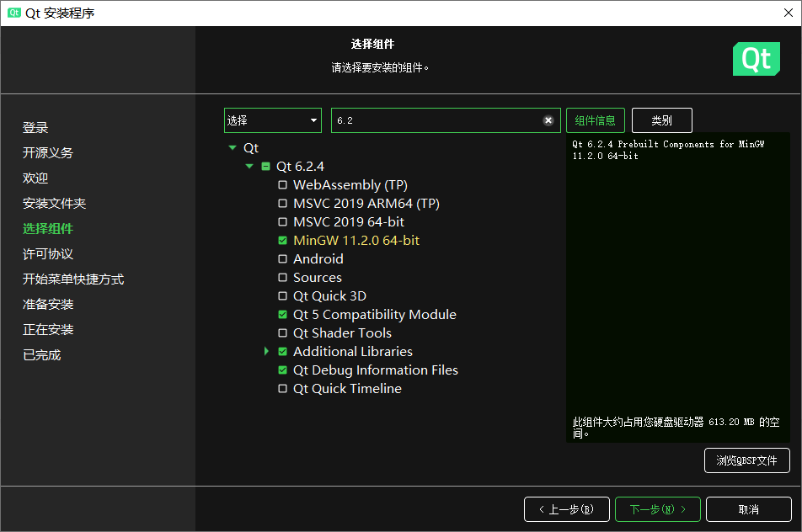Enable Qt Quick Timeline checkbox
The height and width of the screenshot is (532, 802).
(282, 388)
